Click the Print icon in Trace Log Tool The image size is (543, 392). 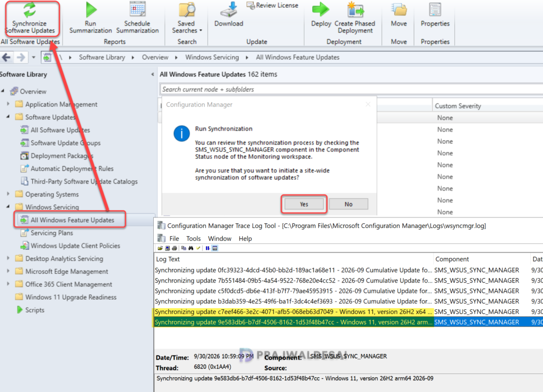point(174,248)
